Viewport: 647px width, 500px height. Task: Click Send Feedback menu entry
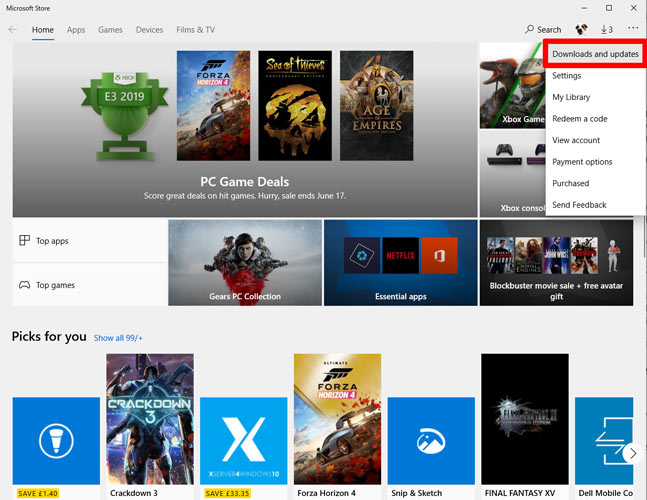[x=595, y=205]
